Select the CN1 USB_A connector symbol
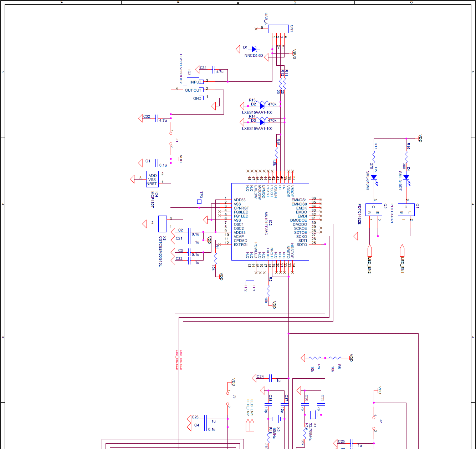 (x=278, y=29)
